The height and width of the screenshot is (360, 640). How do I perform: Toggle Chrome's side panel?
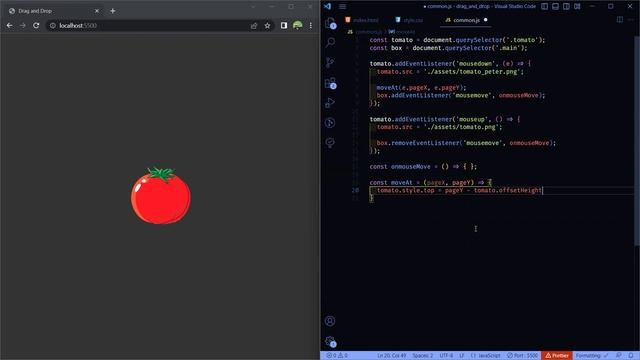tap(284, 25)
